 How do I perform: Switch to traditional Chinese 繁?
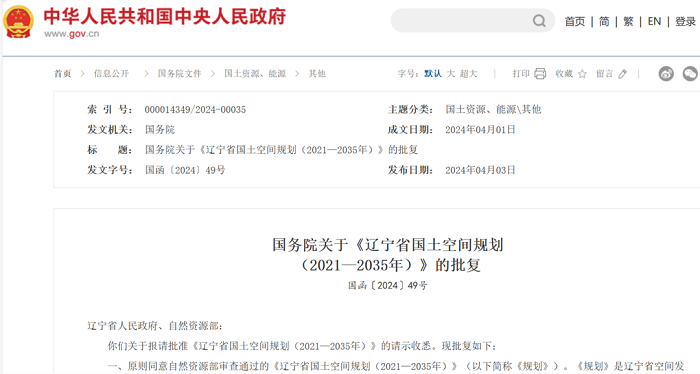628,21
